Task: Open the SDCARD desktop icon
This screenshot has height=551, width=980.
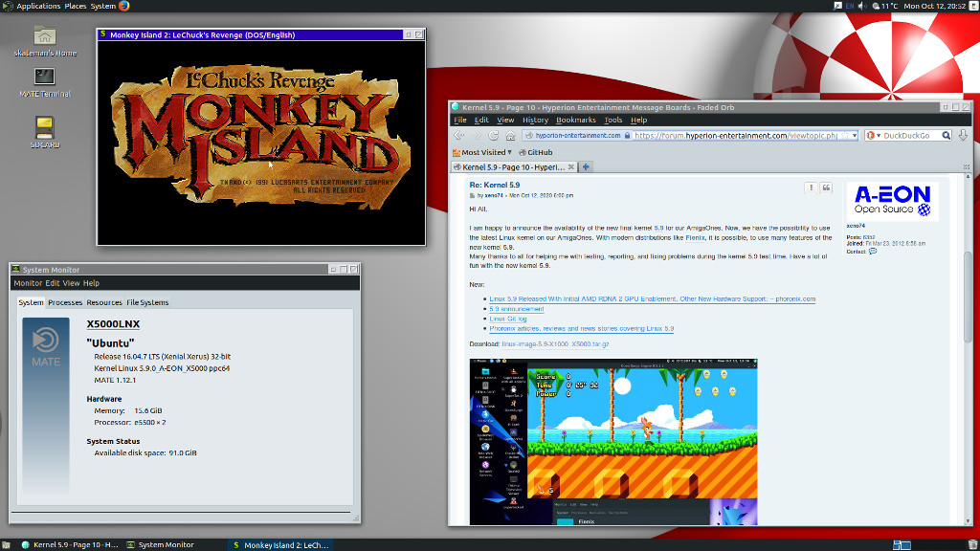Action: (x=44, y=132)
